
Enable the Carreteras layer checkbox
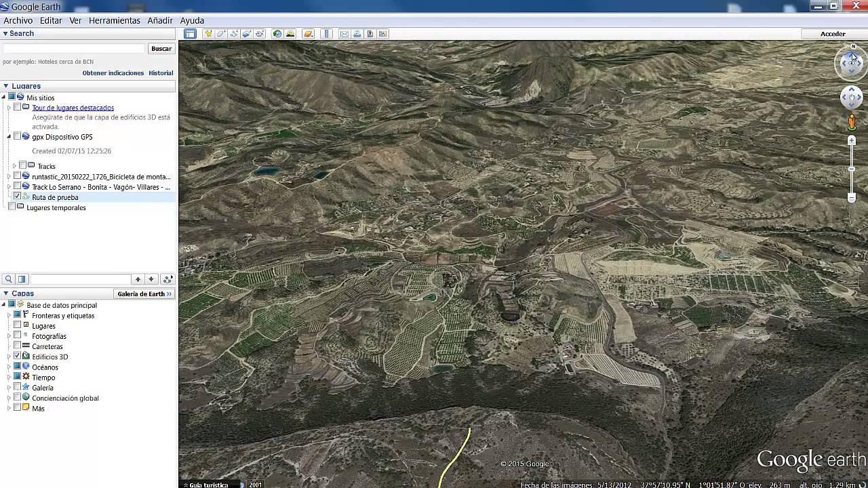pos(18,346)
